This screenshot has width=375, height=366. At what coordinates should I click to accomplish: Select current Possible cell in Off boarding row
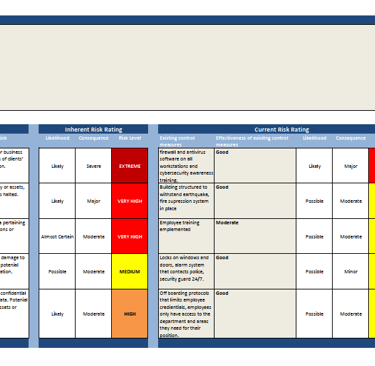[314, 314]
